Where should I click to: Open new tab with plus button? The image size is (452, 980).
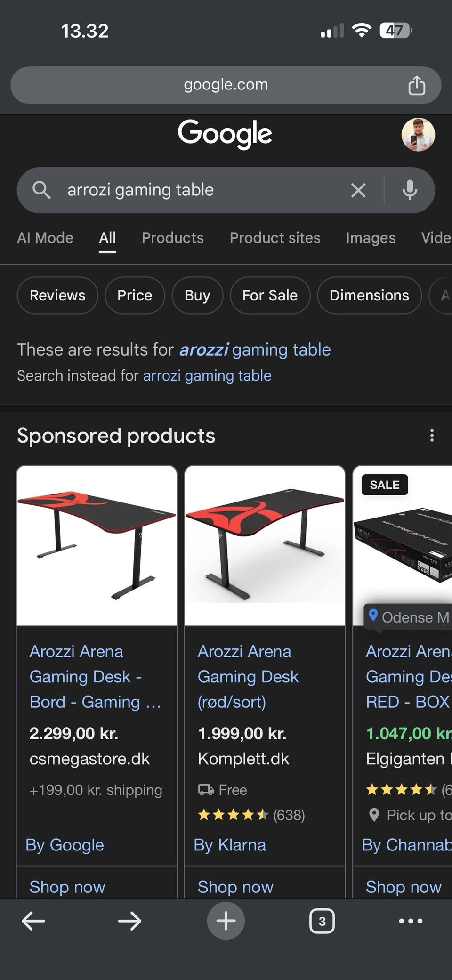tap(226, 921)
